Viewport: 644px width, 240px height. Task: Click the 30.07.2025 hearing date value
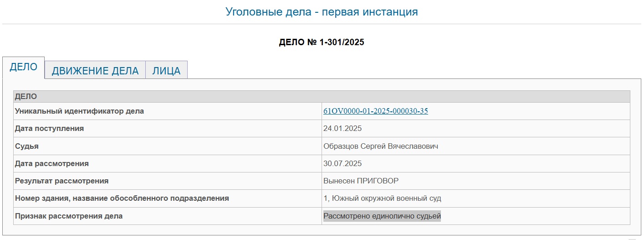342,163
